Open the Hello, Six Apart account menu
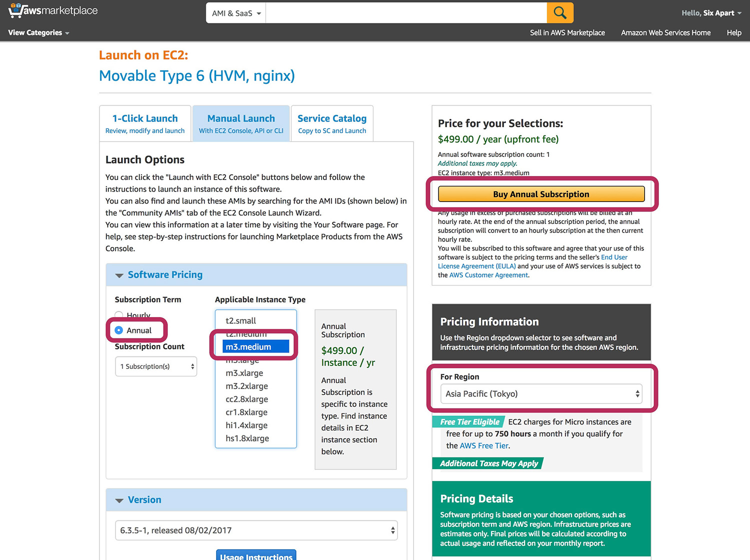Viewport: 750px width, 560px height. click(x=711, y=13)
